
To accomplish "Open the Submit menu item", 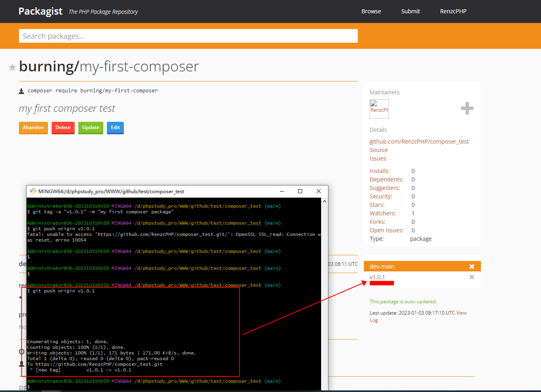I will click(410, 11).
